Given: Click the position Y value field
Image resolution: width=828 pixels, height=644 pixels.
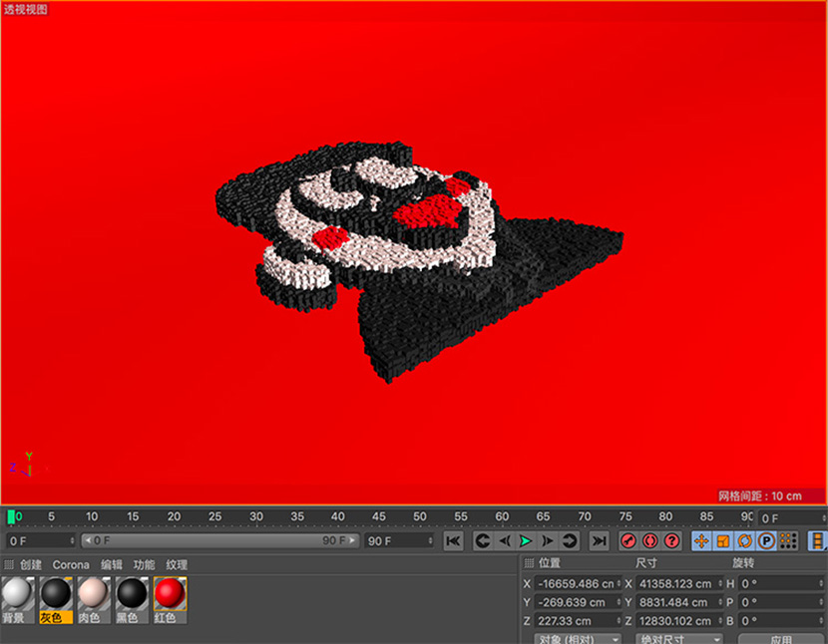Looking at the screenshot, I should pyautogui.click(x=578, y=602).
